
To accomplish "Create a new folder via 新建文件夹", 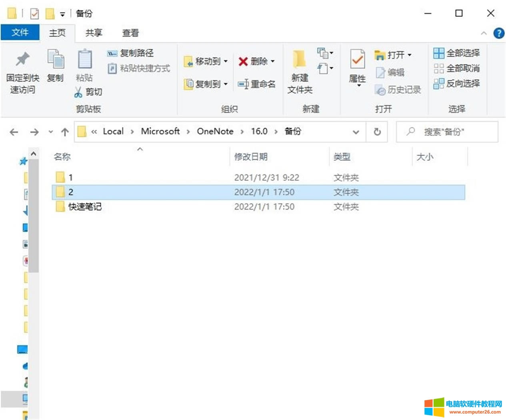I will (x=300, y=71).
